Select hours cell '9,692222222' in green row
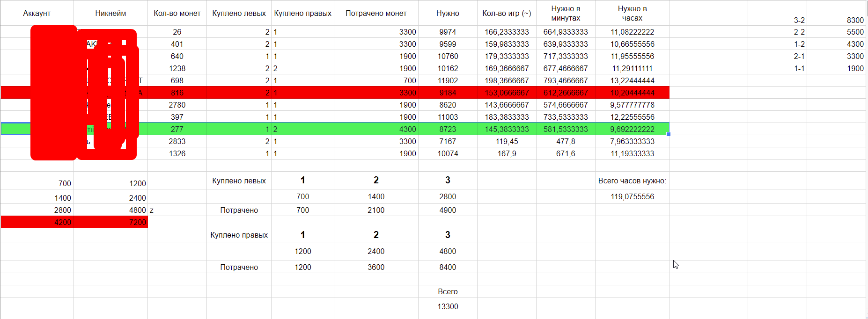 [632, 129]
